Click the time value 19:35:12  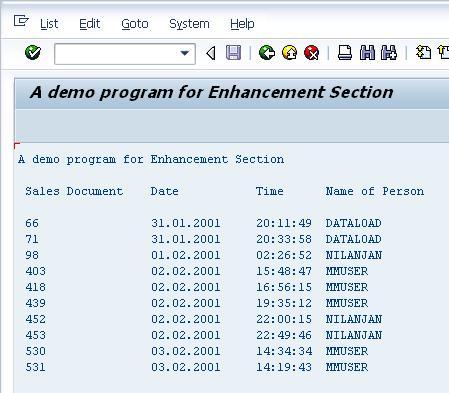(x=284, y=303)
